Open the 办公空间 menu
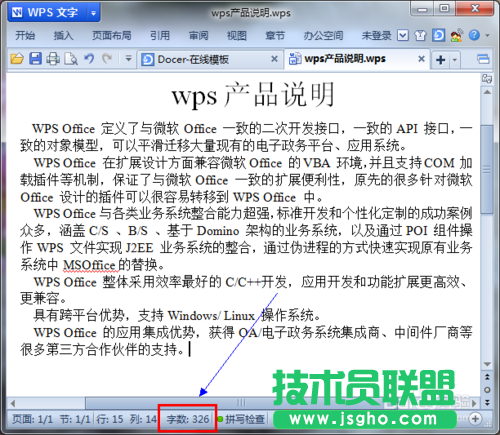 [x=323, y=35]
